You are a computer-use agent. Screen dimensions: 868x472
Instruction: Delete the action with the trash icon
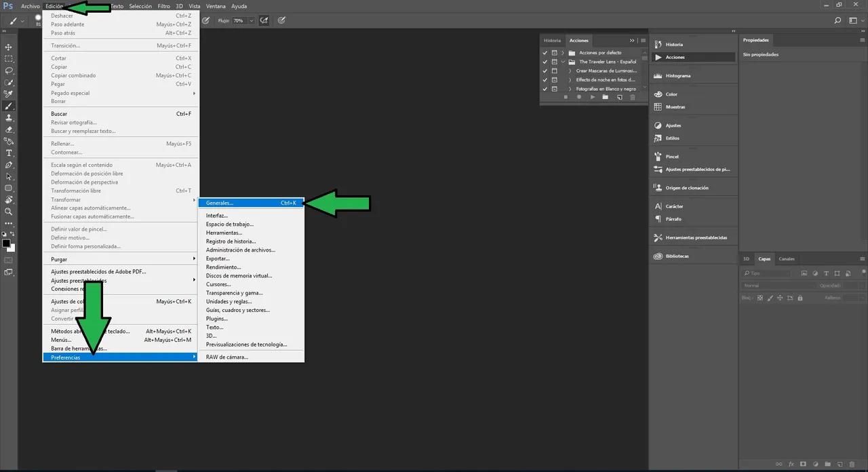[633, 97]
